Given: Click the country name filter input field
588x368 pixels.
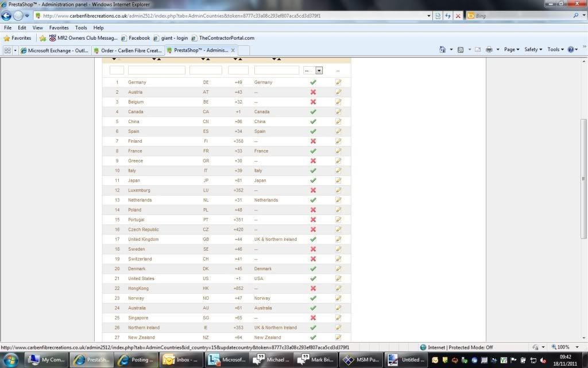Looking at the screenshot, I should pyautogui.click(x=156, y=70).
